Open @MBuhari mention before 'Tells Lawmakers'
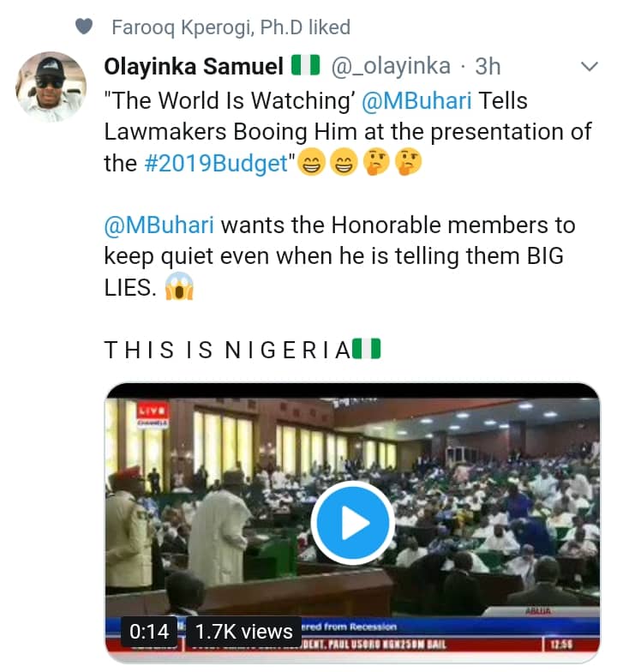The height and width of the screenshot is (672, 617). [416, 100]
